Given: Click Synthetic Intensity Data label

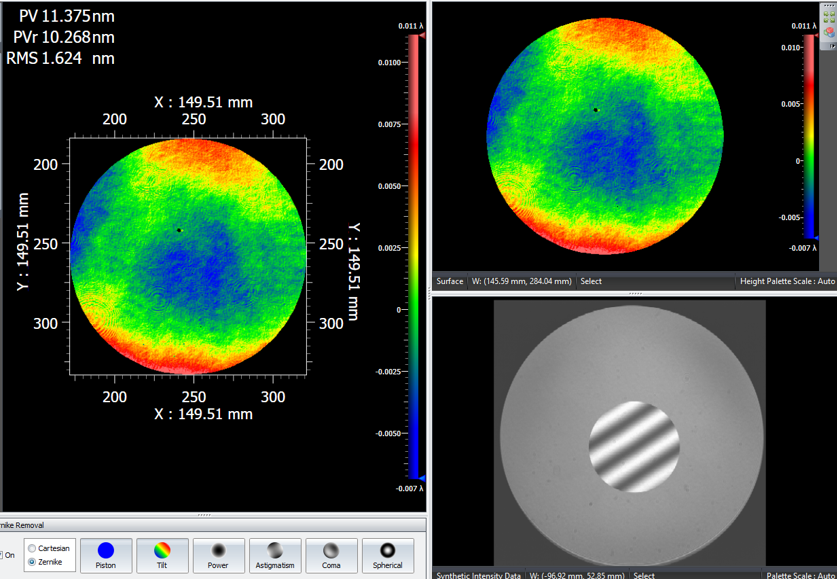Looking at the screenshot, I should (x=479, y=575).
